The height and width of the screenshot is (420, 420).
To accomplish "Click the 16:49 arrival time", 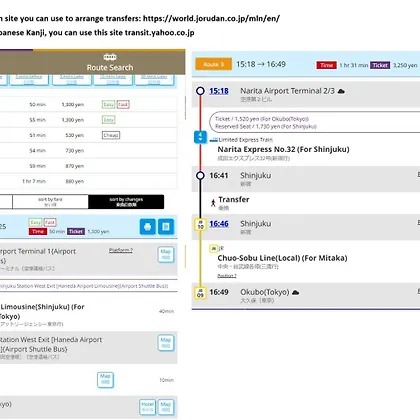I will coord(219,292).
